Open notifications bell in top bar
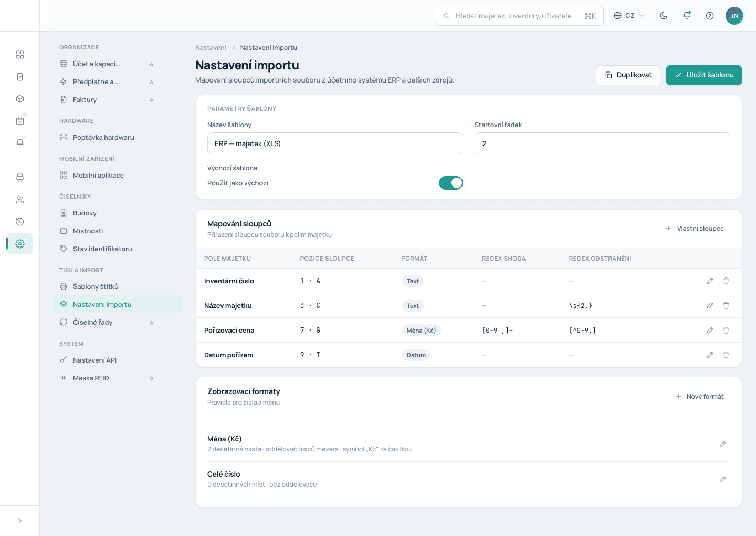 (687, 16)
